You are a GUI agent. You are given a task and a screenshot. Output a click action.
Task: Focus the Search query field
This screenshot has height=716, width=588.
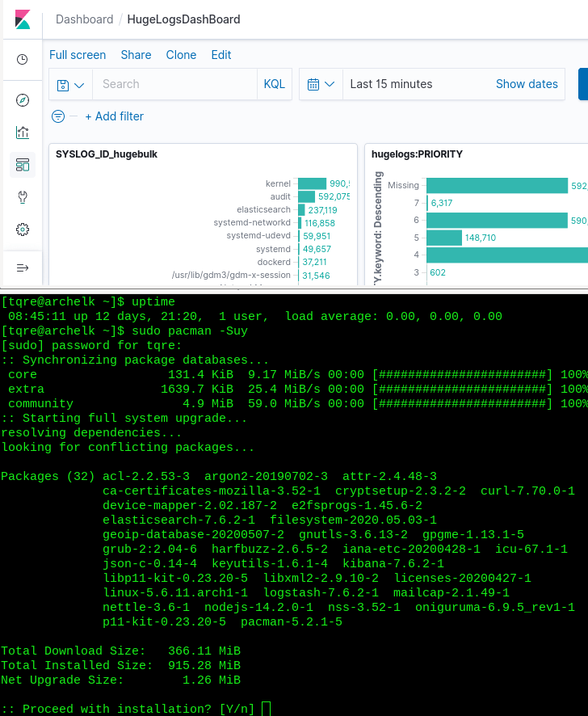tap(174, 84)
